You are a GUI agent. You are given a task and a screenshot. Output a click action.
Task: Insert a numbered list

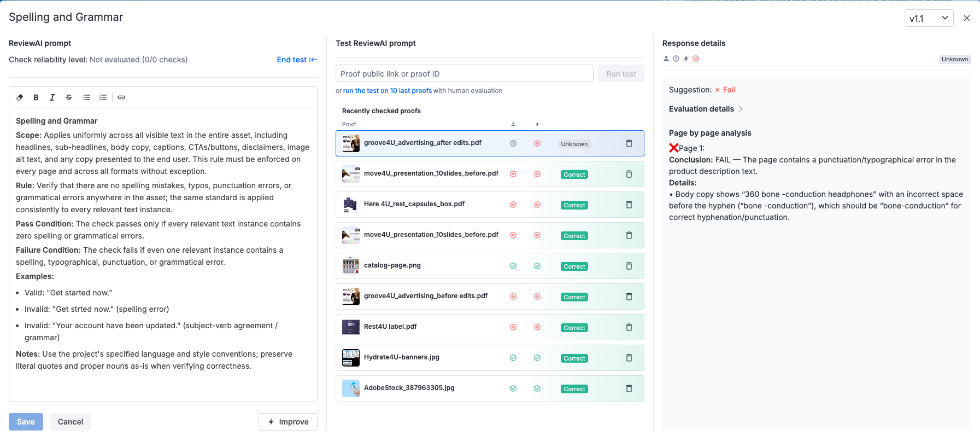(103, 97)
